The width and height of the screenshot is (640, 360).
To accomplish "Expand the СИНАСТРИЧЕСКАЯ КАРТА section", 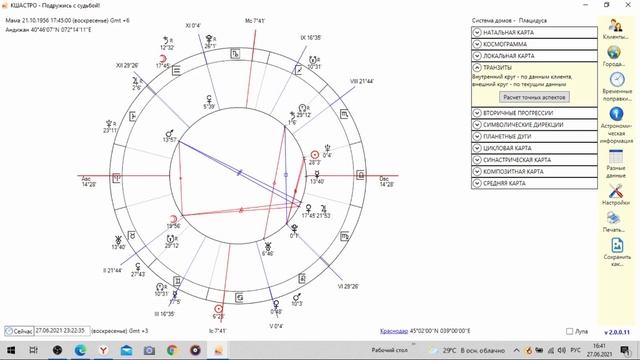I will pos(534,160).
